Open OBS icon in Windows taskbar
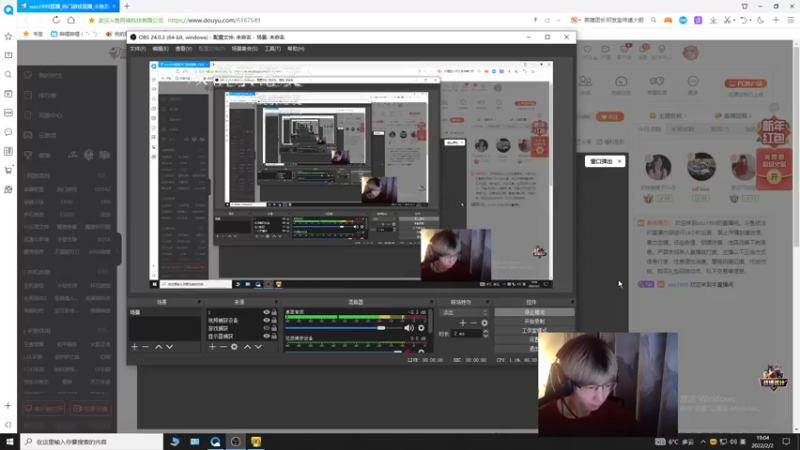The height and width of the screenshot is (450, 800). (x=235, y=441)
